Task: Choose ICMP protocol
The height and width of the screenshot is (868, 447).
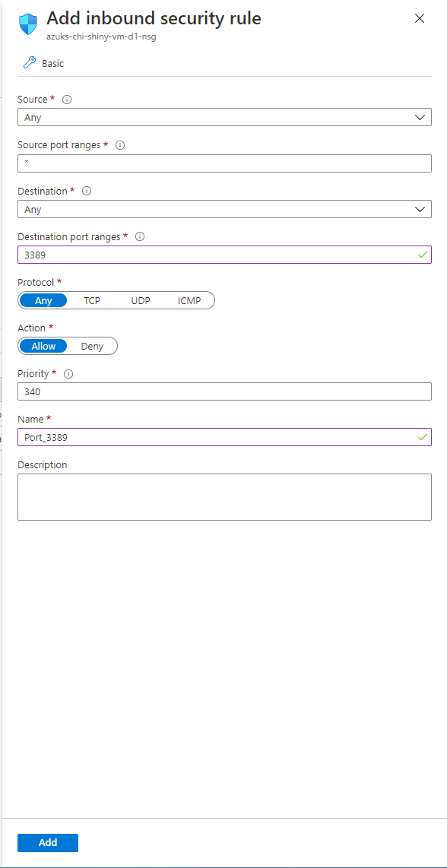Action: [189, 300]
